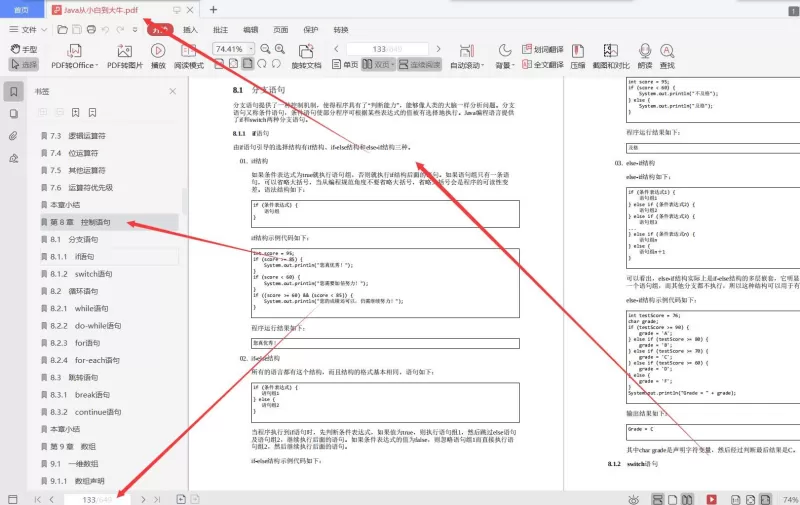Image resolution: width=800 pixels, height=505 pixels.
Task: Click the PDF转图片 tool
Action: pyautogui.click(x=124, y=57)
